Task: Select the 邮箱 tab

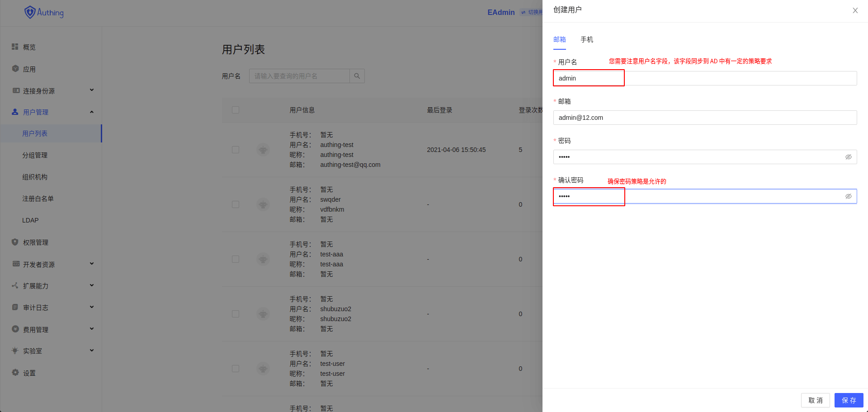Action: coord(559,39)
